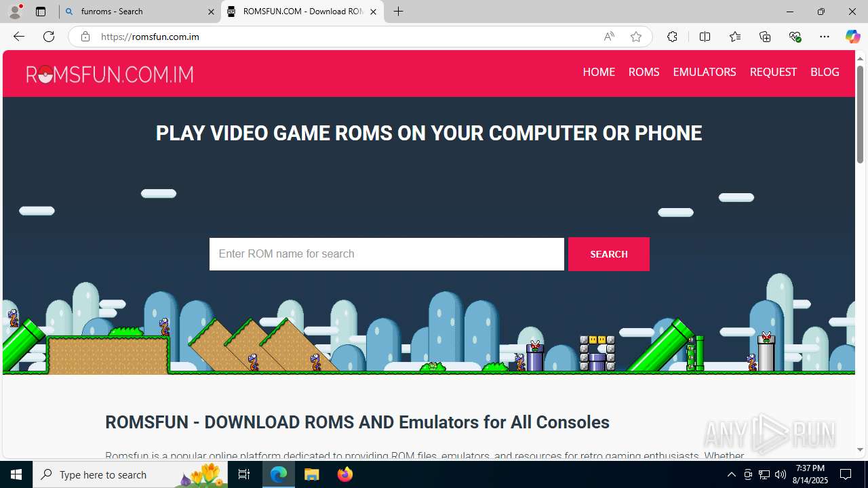Screen dimensions: 868x488
Task: Open the BLOG menu item
Action: coord(825,72)
